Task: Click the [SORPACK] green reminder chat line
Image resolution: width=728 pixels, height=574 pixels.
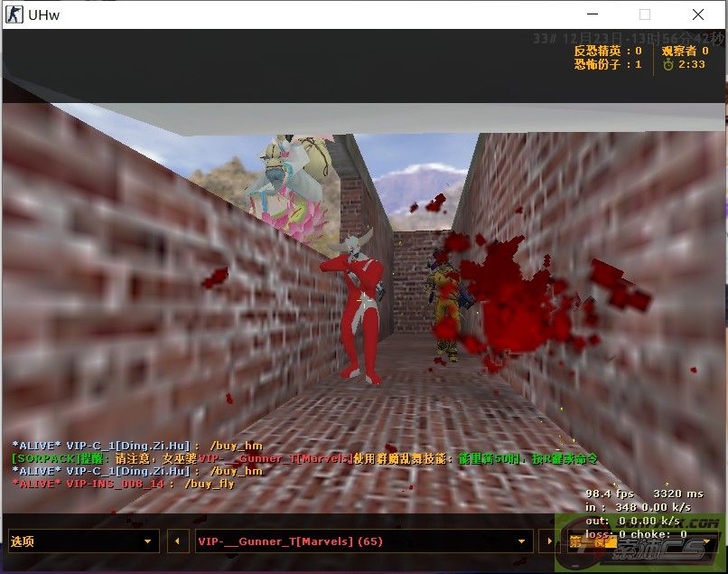Action: point(304,458)
